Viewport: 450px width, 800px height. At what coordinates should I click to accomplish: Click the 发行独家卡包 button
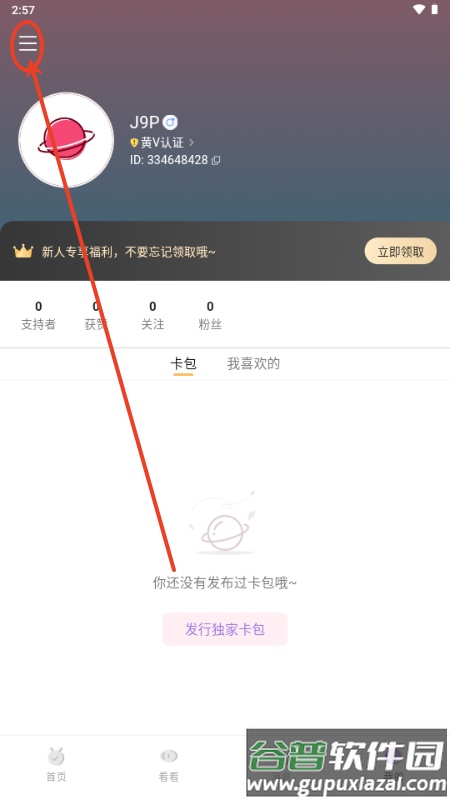point(225,629)
